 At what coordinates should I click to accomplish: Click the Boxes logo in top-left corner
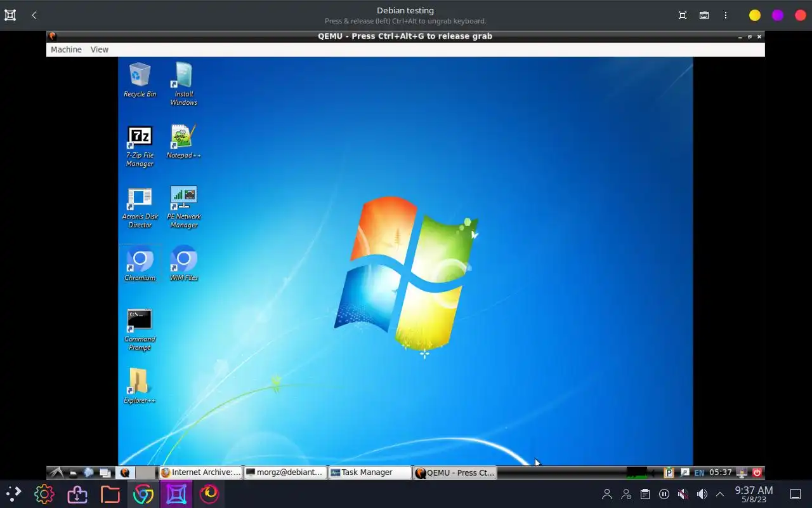click(10, 15)
